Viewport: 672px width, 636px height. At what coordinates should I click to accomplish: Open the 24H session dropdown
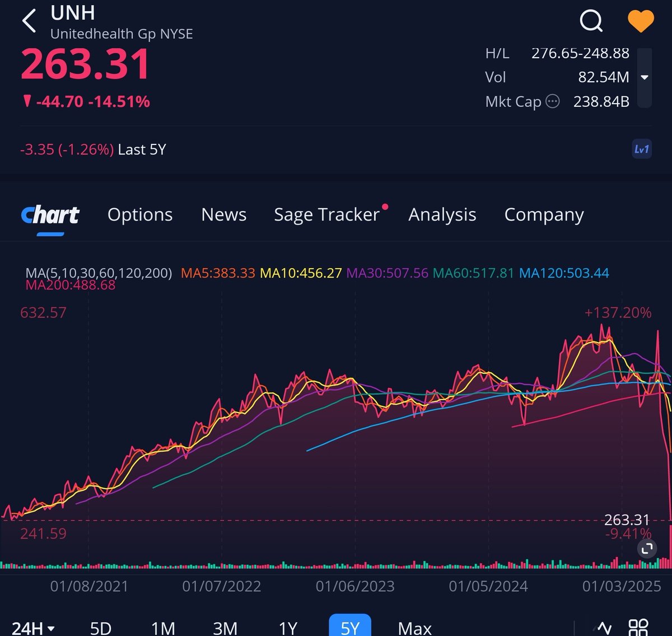tap(33, 628)
